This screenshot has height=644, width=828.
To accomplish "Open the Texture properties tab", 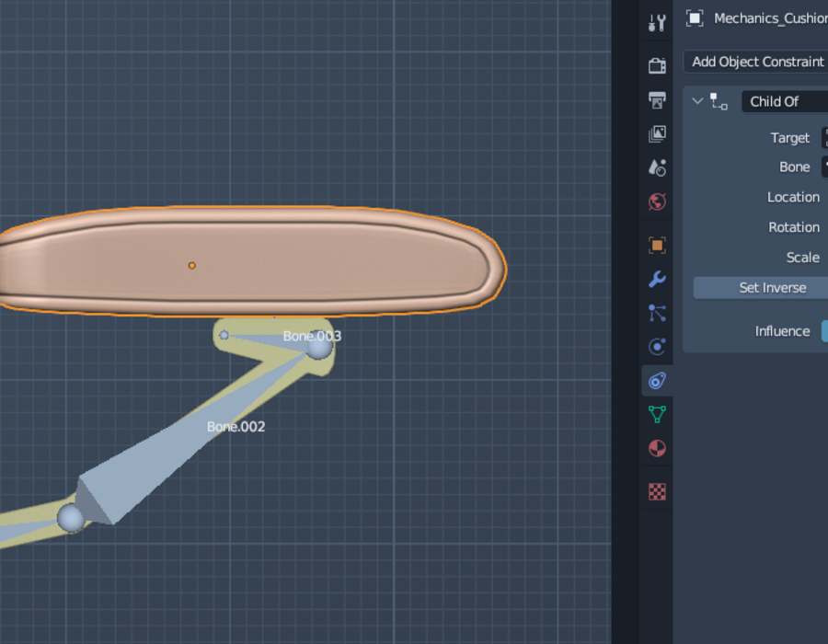I will click(x=657, y=491).
